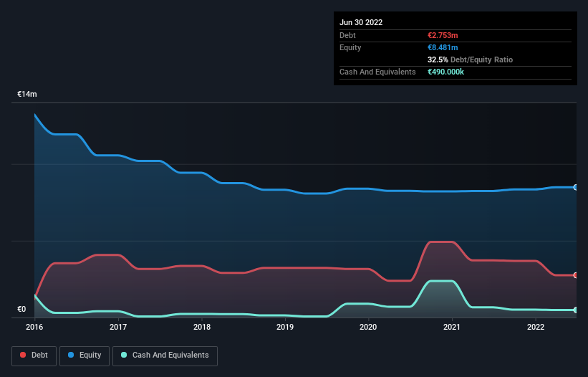Select the Cash endpoint marker at Jun 2022
588x377 pixels.
tap(576, 310)
